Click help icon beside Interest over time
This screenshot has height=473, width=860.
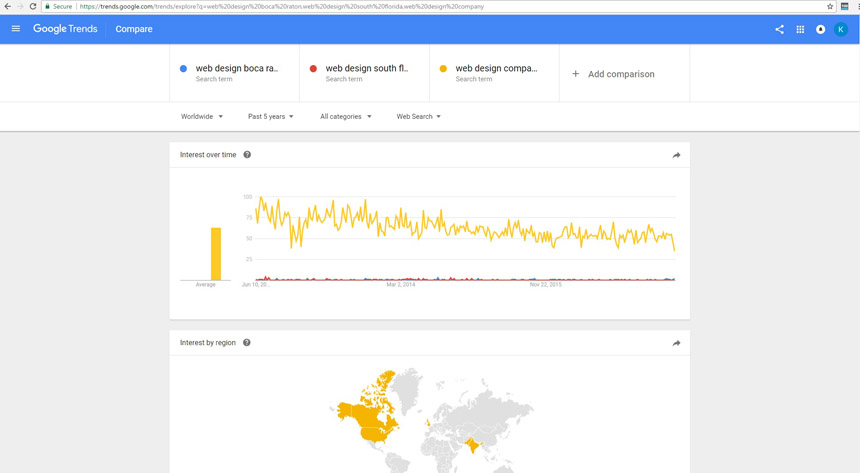[247, 155]
